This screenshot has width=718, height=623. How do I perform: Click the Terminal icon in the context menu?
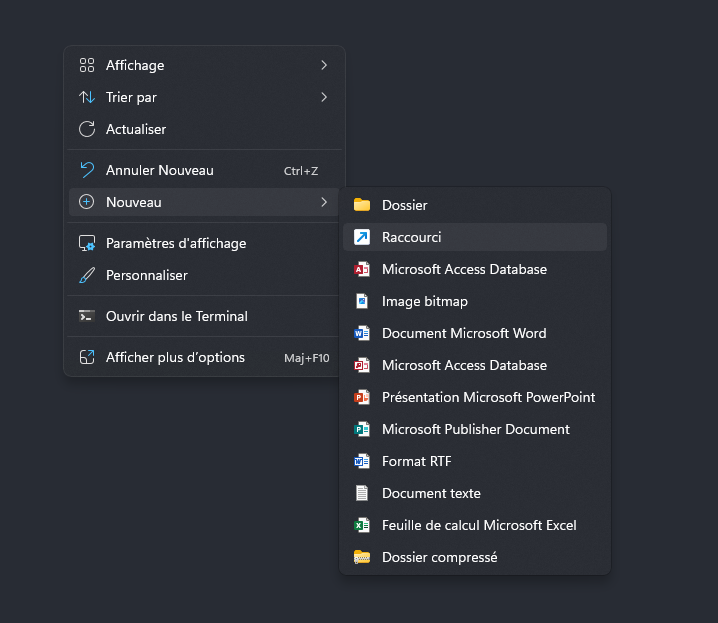(x=87, y=316)
